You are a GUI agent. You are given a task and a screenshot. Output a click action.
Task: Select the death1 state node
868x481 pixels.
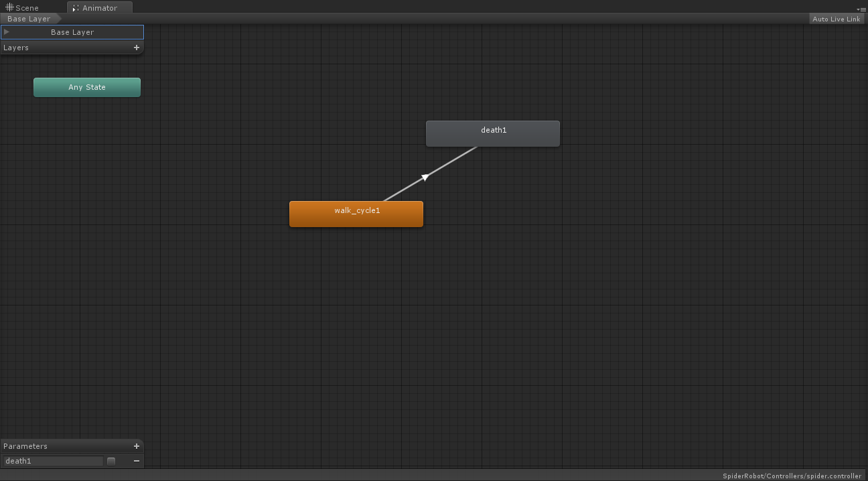(x=493, y=133)
